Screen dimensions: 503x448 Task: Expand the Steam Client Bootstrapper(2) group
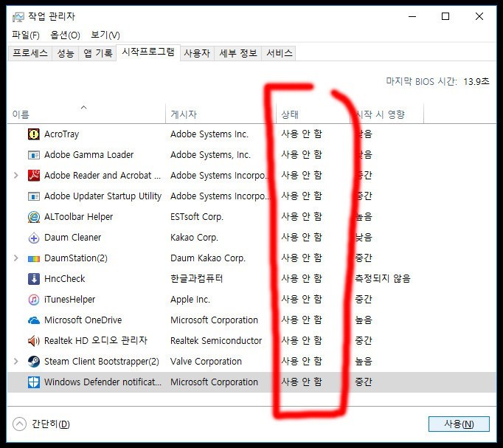(15, 362)
